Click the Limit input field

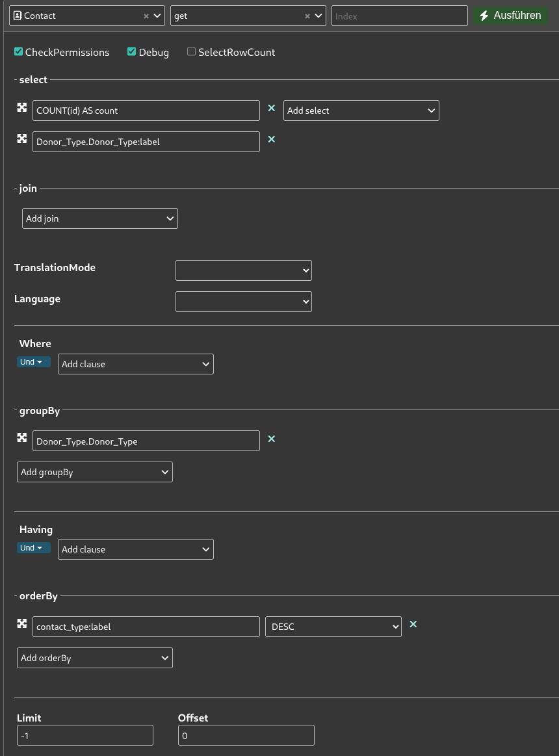(84, 735)
